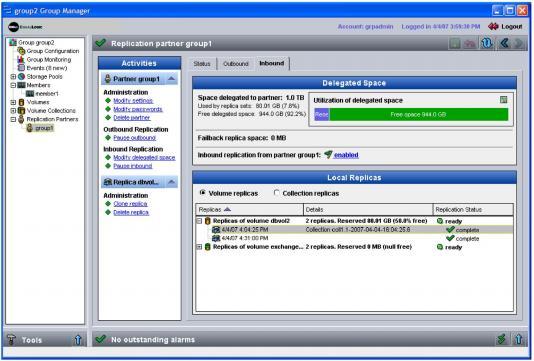Image resolution: width=534 pixels, height=361 pixels.
Task: Click the Replication partner group1 checkmark icon
Action: [x=101, y=43]
